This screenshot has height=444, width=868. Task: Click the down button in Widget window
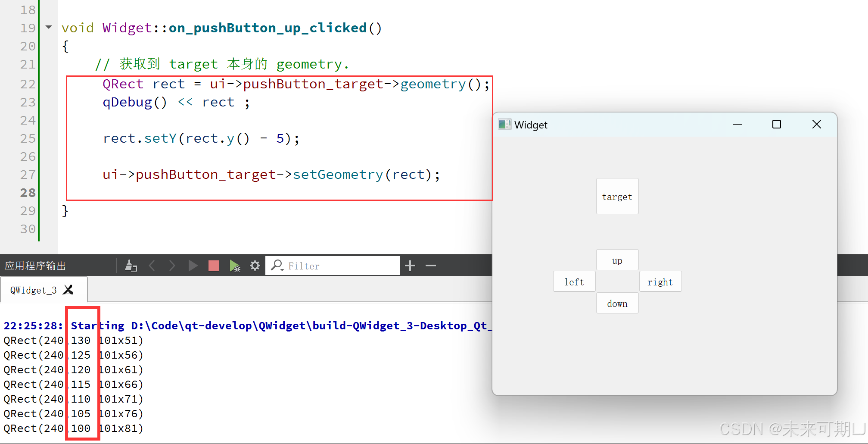617,303
